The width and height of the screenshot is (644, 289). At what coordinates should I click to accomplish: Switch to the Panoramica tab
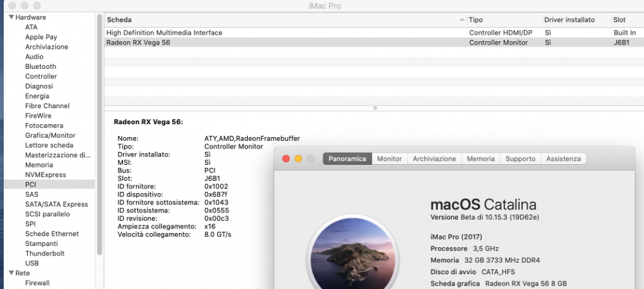pyautogui.click(x=347, y=158)
